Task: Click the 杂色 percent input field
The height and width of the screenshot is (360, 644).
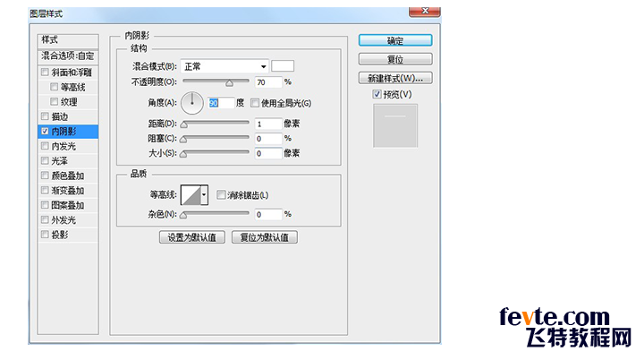Action: pyautogui.click(x=268, y=214)
